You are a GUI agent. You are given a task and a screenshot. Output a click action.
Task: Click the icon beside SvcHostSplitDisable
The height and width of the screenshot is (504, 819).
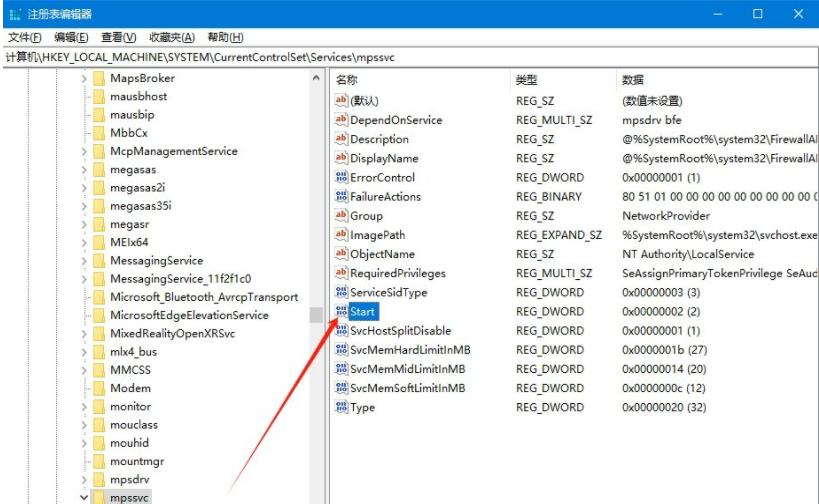click(341, 330)
